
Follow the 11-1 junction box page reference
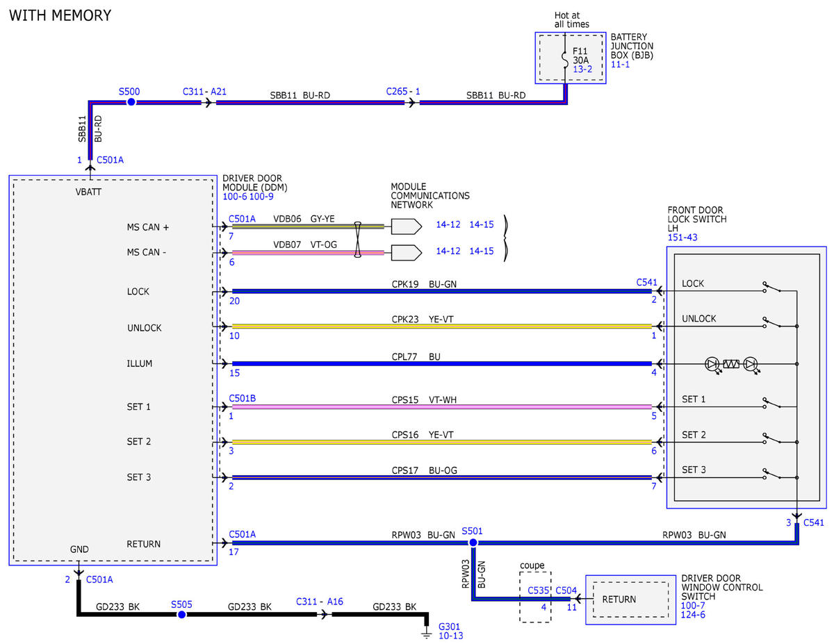[621, 65]
